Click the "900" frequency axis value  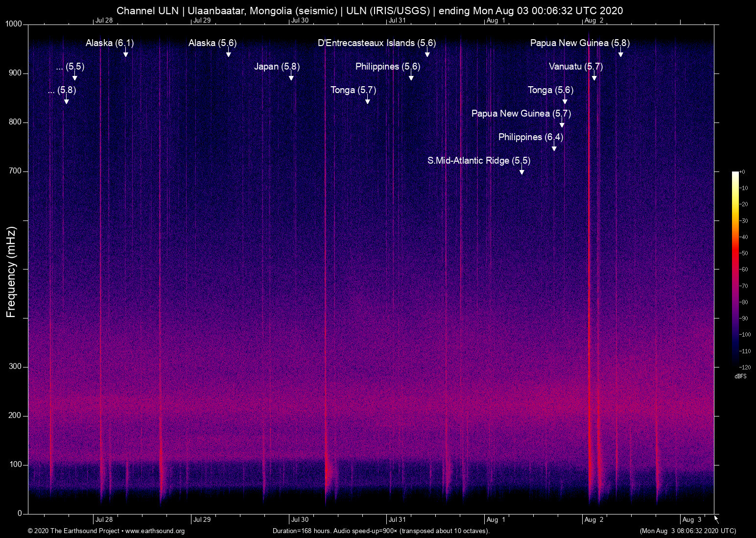pos(16,73)
